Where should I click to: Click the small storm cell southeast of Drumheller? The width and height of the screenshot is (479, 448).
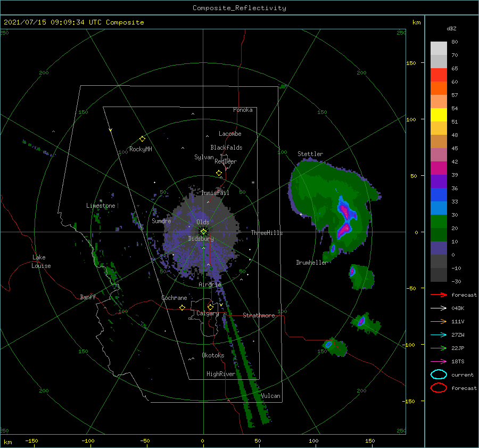tap(362, 277)
